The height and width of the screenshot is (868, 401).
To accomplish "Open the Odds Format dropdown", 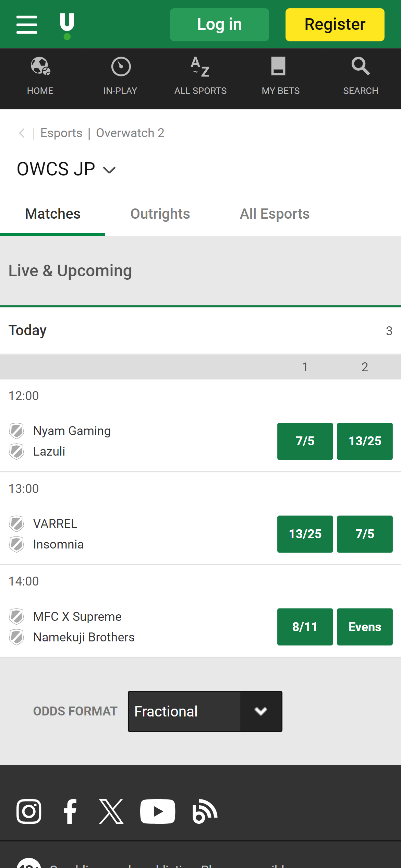I will (x=205, y=711).
